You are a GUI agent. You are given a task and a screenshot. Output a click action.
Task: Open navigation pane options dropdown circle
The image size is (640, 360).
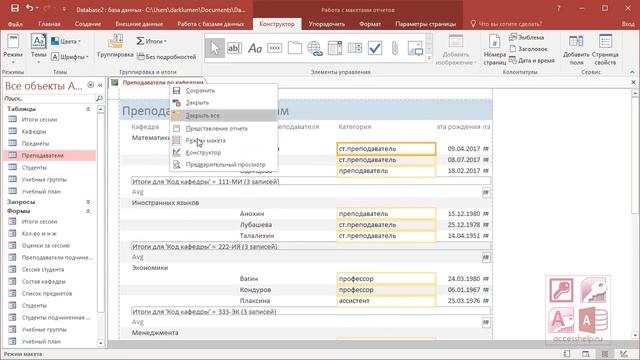pos(91,85)
